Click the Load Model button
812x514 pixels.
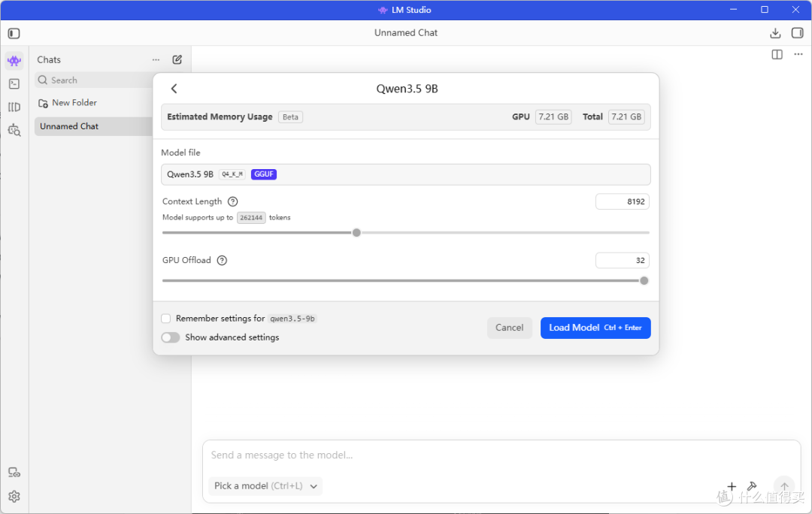click(595, 328)
